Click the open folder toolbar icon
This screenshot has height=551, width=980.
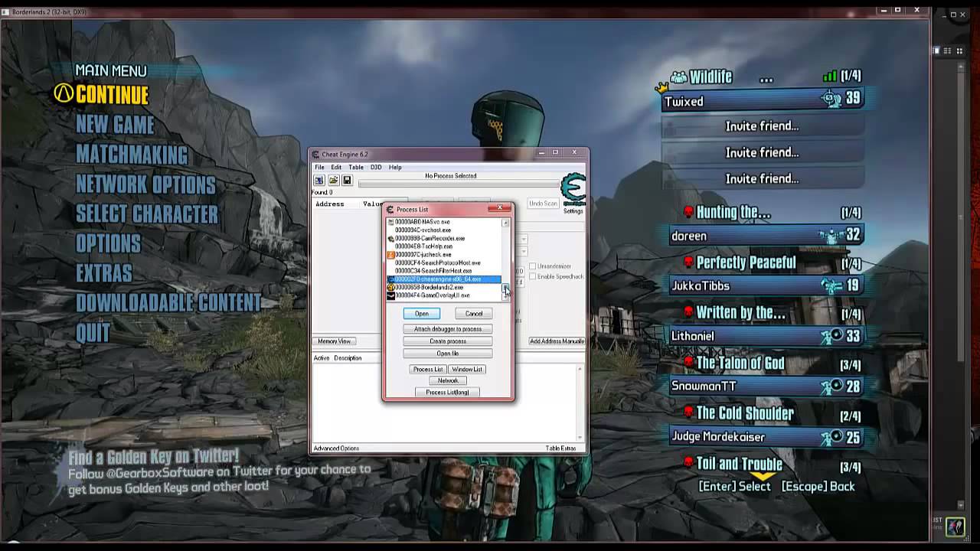tap(333, 181)
